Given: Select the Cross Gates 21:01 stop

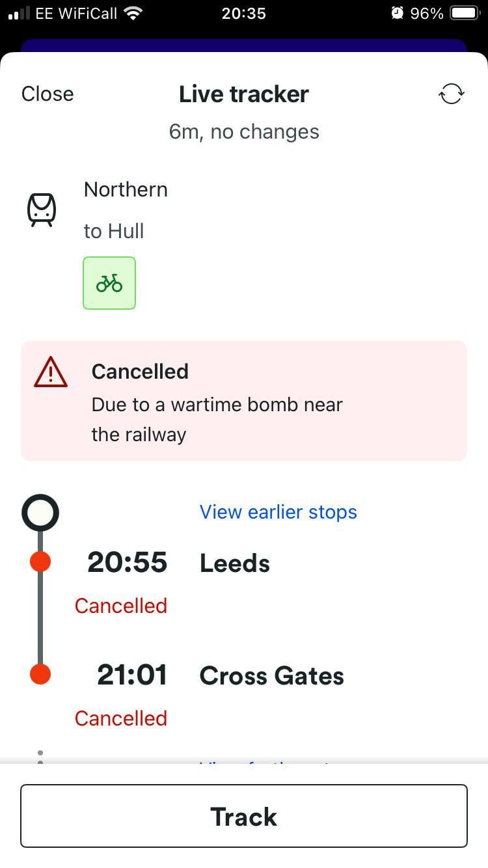Looking at the screenshot, I should [x=271, y=675].
